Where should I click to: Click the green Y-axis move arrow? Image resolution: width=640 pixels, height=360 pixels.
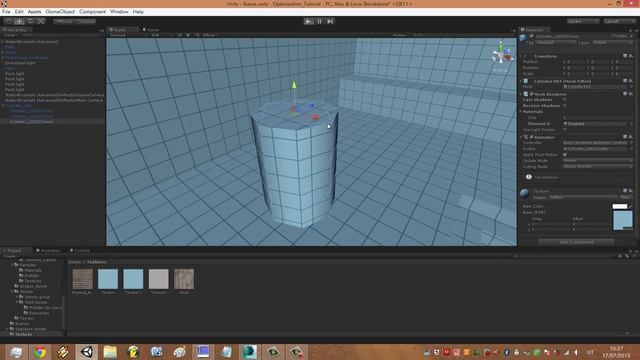pos(294,85)
